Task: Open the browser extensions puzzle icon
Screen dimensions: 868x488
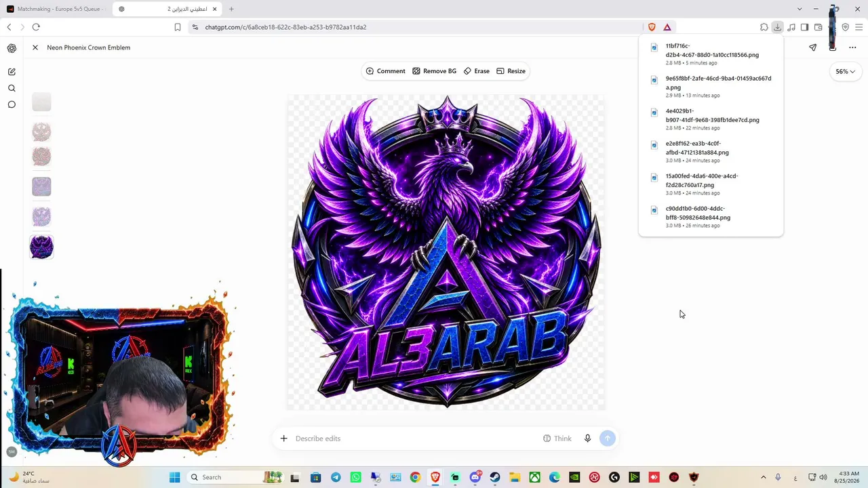Action: [764, 27]
